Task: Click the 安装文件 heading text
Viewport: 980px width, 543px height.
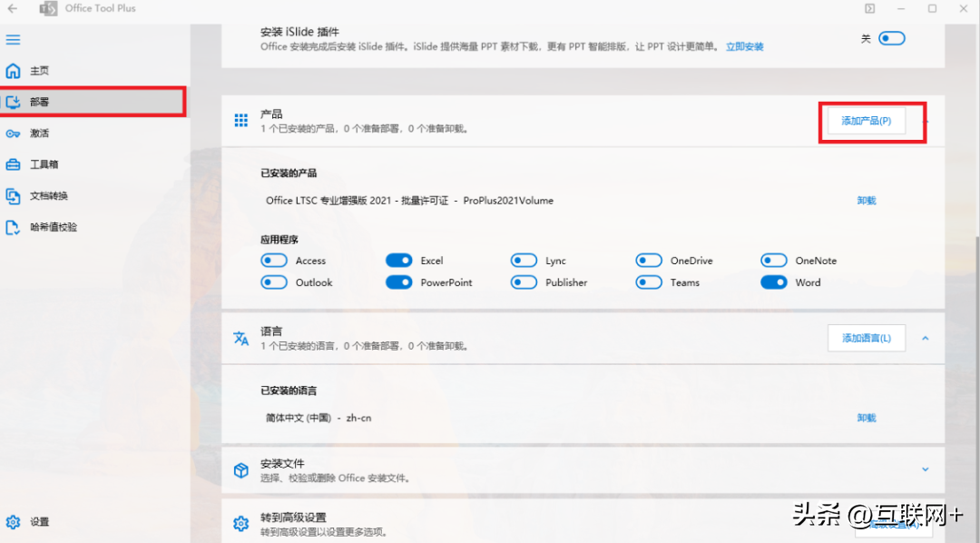Action: click(282, 464)
